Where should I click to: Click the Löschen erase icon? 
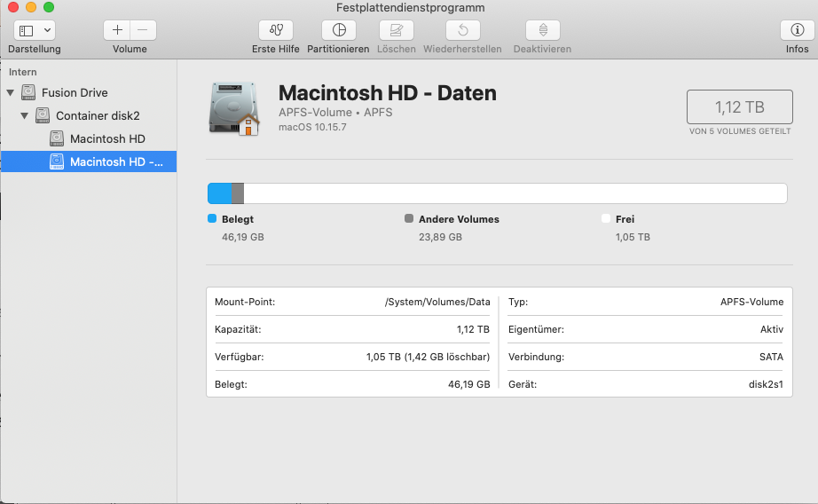(396, 30)
